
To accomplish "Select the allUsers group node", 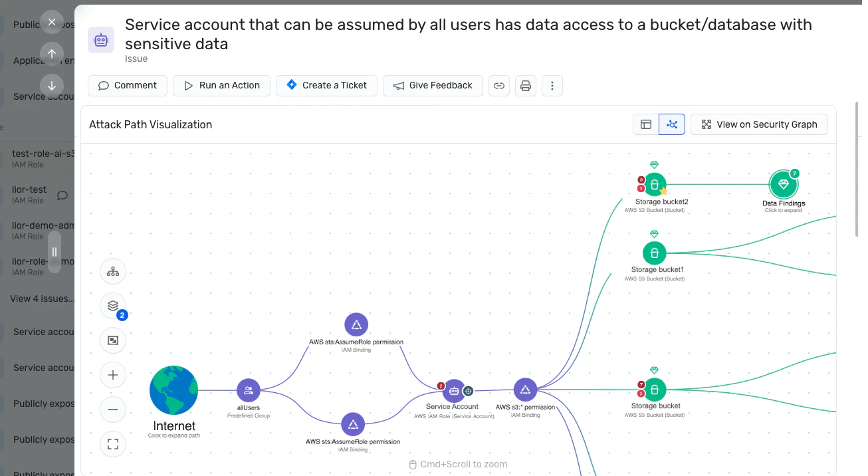I will coord(249,390).
